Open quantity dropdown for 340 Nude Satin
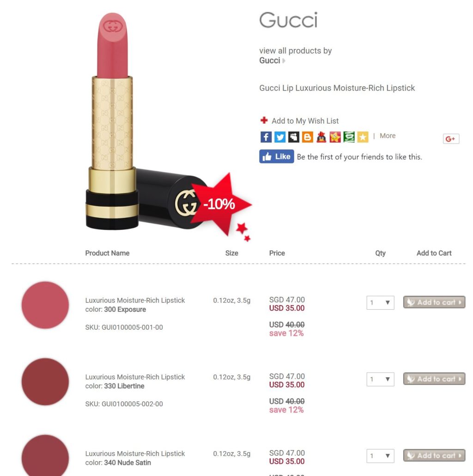Viewport: 473px width, 476px height. point(380,456)
